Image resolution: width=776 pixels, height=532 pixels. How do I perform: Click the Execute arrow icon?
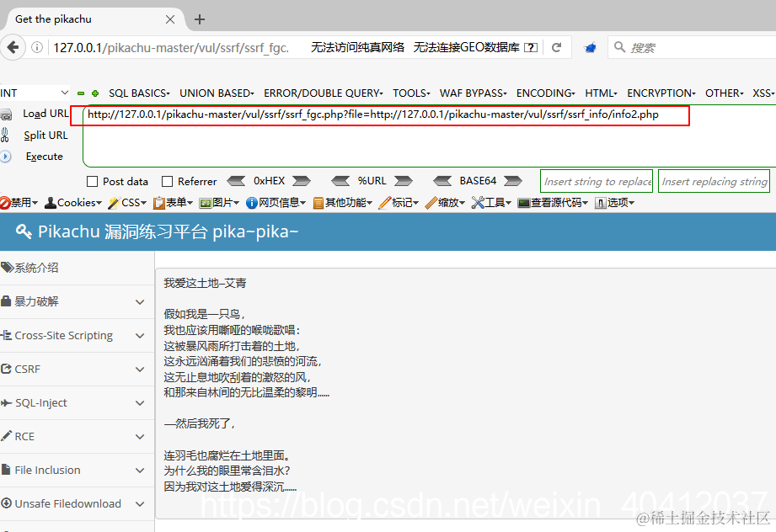[8, 156]
